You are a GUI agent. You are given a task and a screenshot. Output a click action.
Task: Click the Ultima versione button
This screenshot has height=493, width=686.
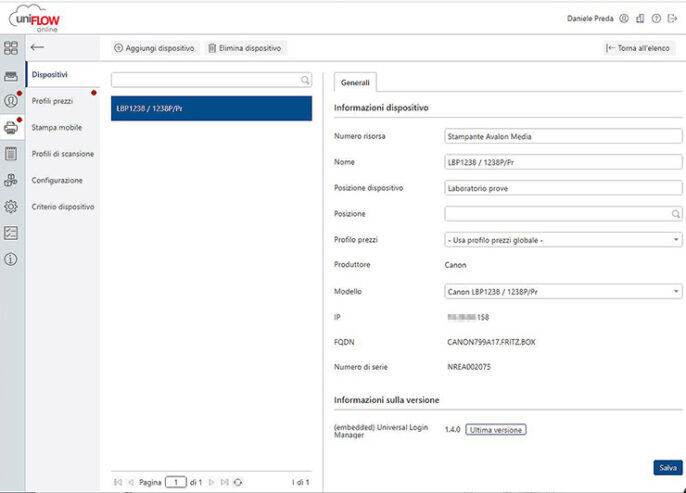[494, 429]
